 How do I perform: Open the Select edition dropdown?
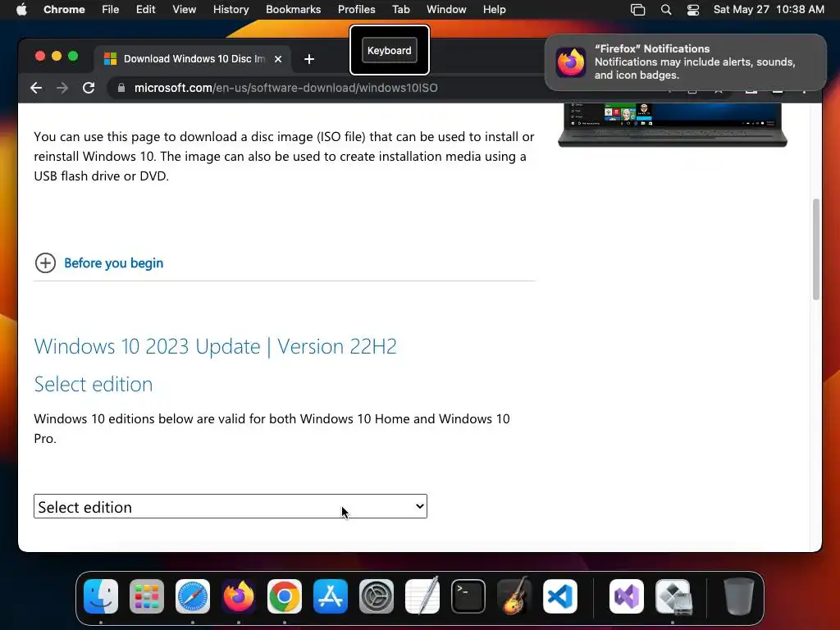[231, 506]
